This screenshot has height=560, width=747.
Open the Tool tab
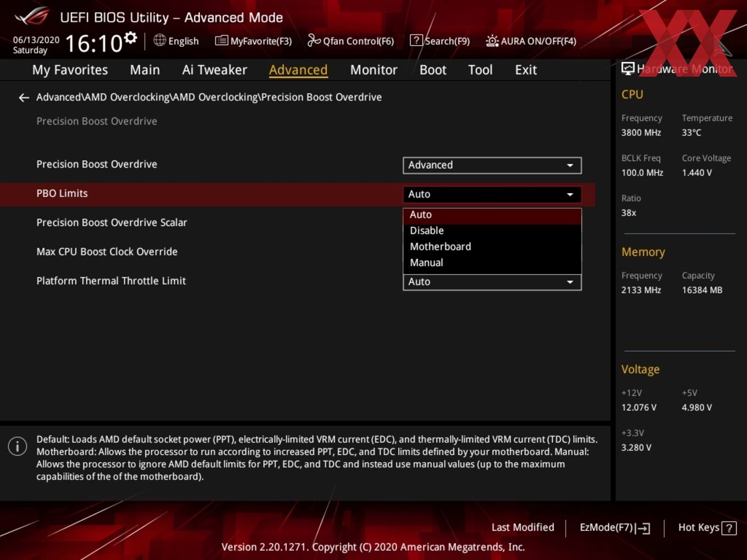point(480,70)
